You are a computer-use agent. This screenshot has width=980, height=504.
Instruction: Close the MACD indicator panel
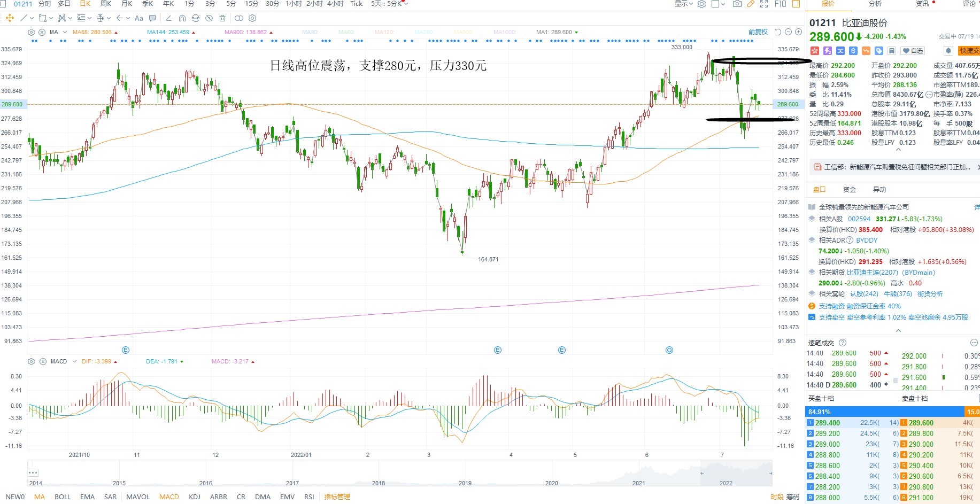click(43, 361)
